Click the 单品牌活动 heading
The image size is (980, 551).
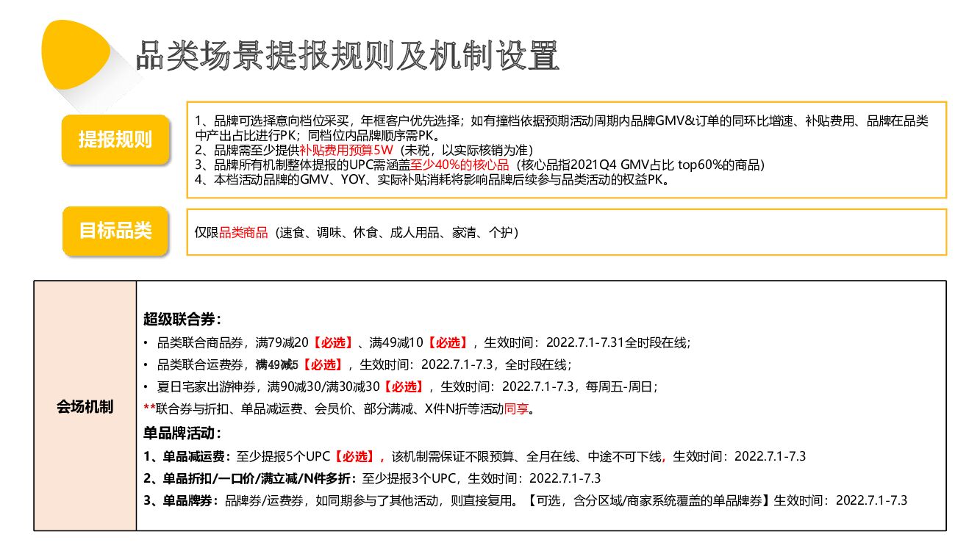coord(182,433)
